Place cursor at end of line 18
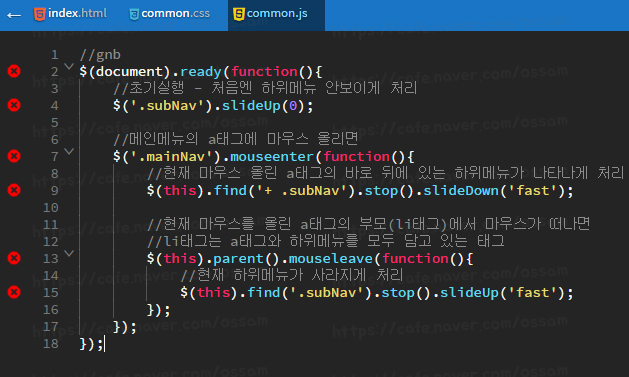This screenshot has width=629, height=377. click(x=104, y=344)
